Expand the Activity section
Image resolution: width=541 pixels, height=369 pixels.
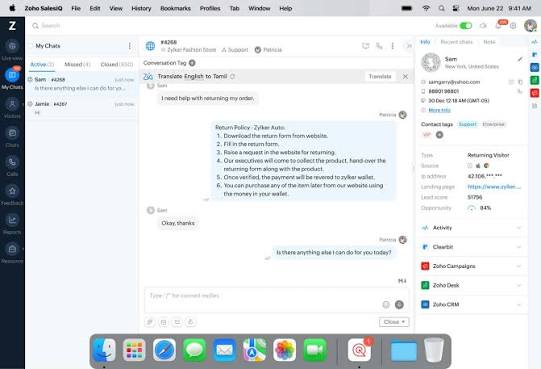[471, 228]
